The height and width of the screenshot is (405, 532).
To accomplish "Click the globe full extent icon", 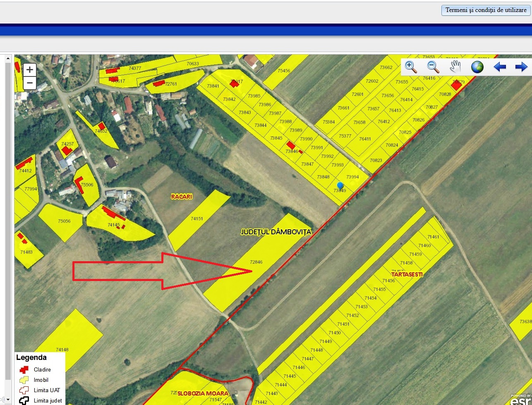I will (477, 67).
